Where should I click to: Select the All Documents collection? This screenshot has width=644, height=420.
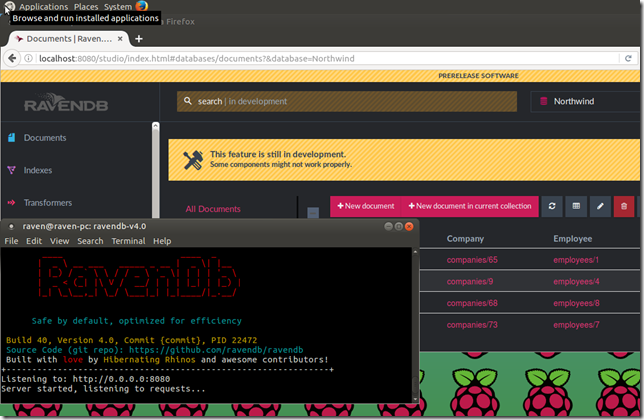coord(213,209)
